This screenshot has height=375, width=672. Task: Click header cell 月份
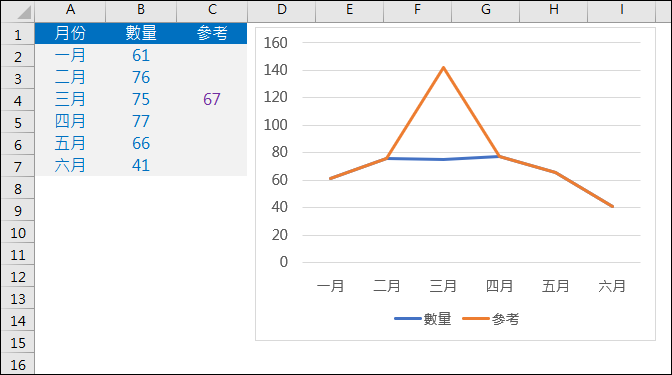70,33
